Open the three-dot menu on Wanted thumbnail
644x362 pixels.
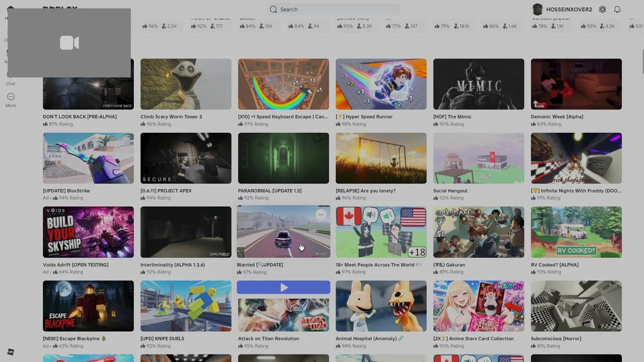[x=321, y=215]
